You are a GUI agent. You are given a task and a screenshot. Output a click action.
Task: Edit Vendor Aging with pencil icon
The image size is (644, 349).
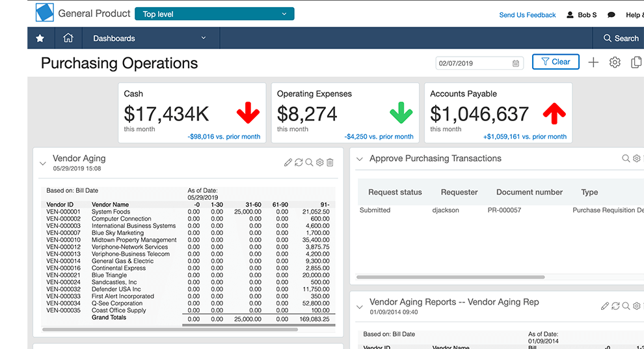click(288, 162)
